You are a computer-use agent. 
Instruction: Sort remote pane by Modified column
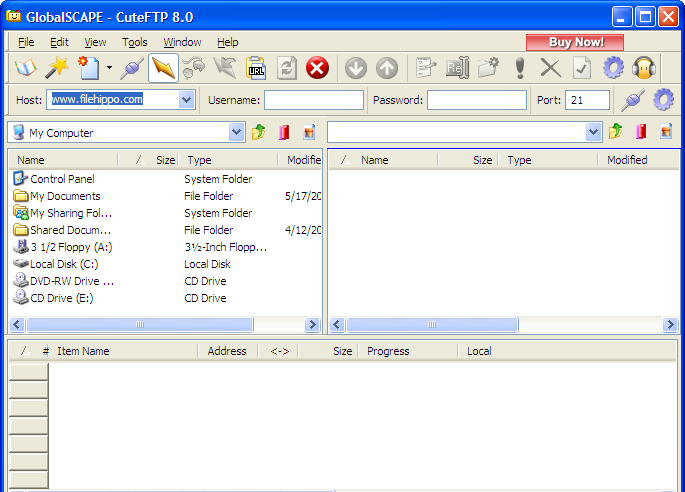point(639,160)
